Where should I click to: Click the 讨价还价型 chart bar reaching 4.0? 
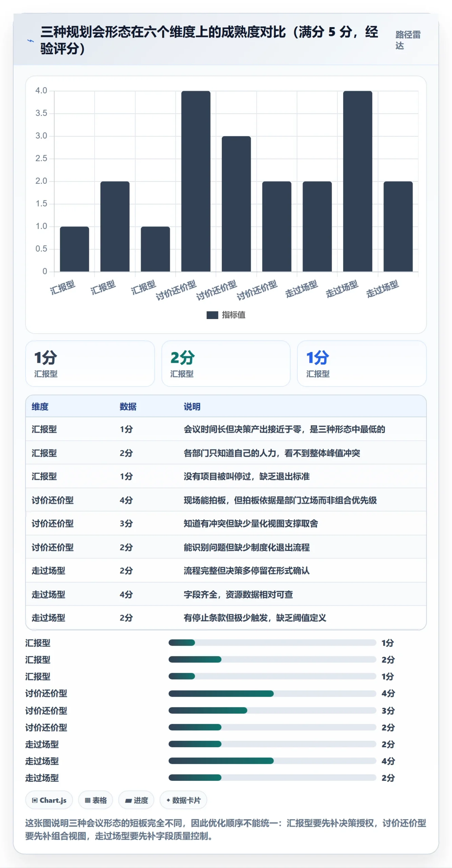[196, 181]
